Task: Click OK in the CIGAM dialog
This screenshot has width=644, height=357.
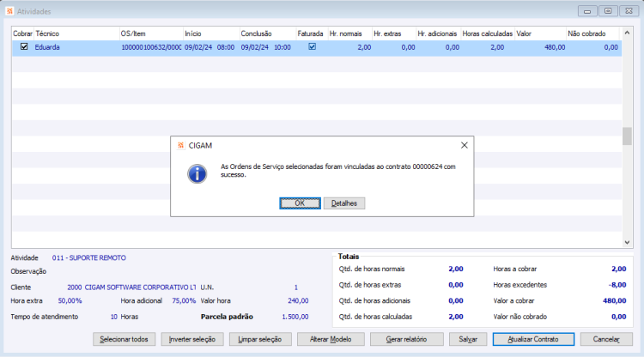Action: pos(300,203)
